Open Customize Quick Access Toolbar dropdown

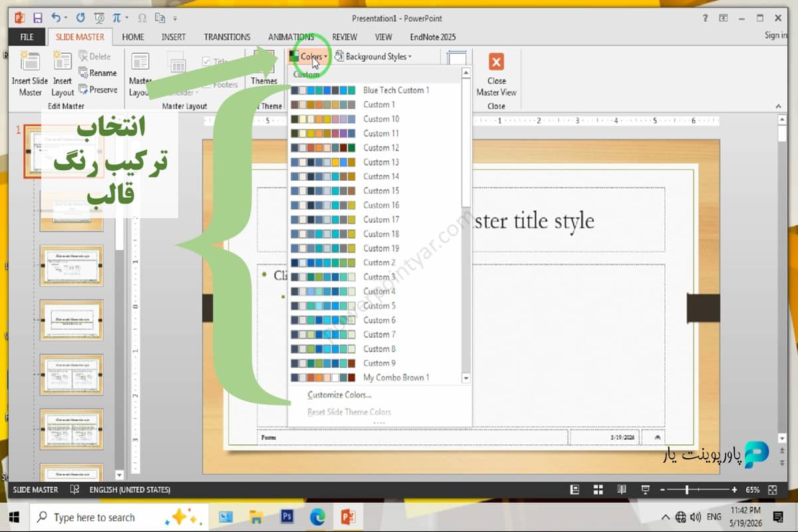coord(175,18)
